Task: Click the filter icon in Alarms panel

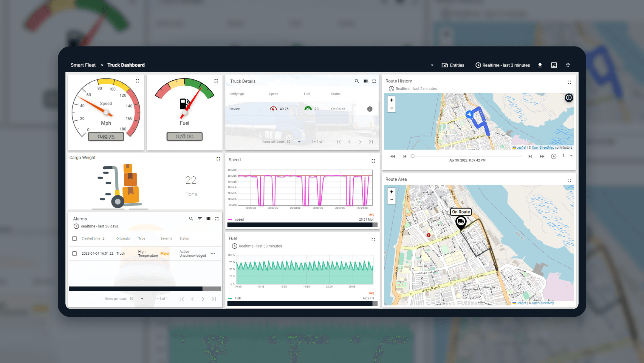Action: [x=200, y=219]
